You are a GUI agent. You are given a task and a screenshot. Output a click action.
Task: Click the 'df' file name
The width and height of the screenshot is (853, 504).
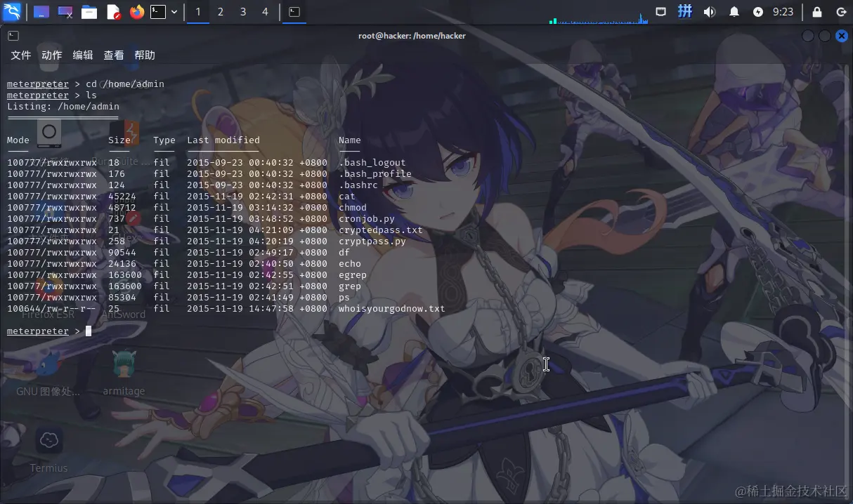344,253
